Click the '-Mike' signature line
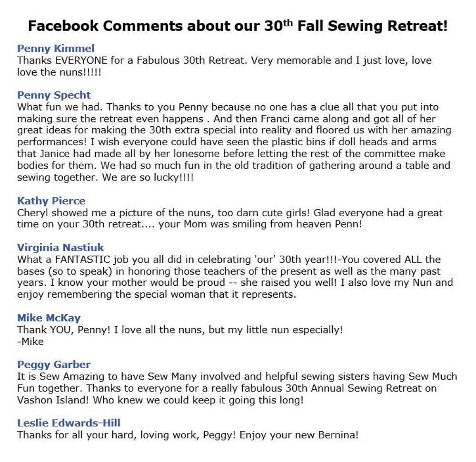Image resolution: width=476 pixels, height=462 pixels. point(30,341)
